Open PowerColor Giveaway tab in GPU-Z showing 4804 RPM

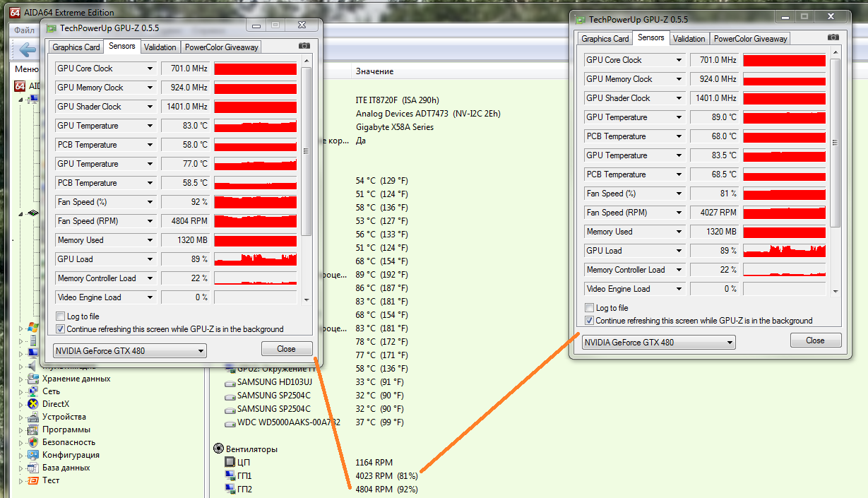(x=222, y=47)
